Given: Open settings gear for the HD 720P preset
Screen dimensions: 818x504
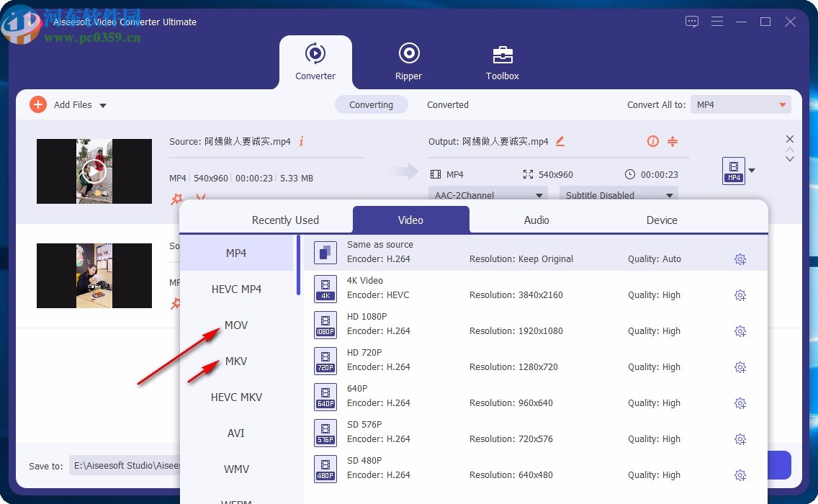Looking at the screenshot, I should 740,366.
